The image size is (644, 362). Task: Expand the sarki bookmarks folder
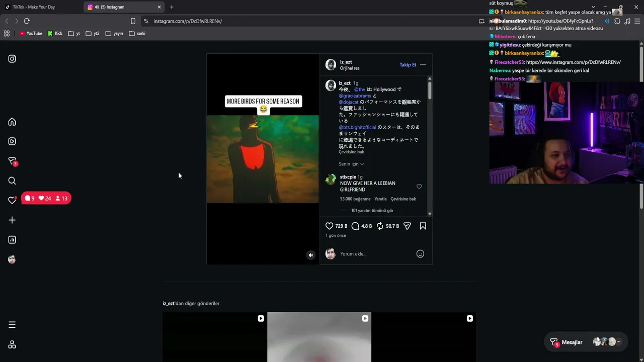[137, 34]
